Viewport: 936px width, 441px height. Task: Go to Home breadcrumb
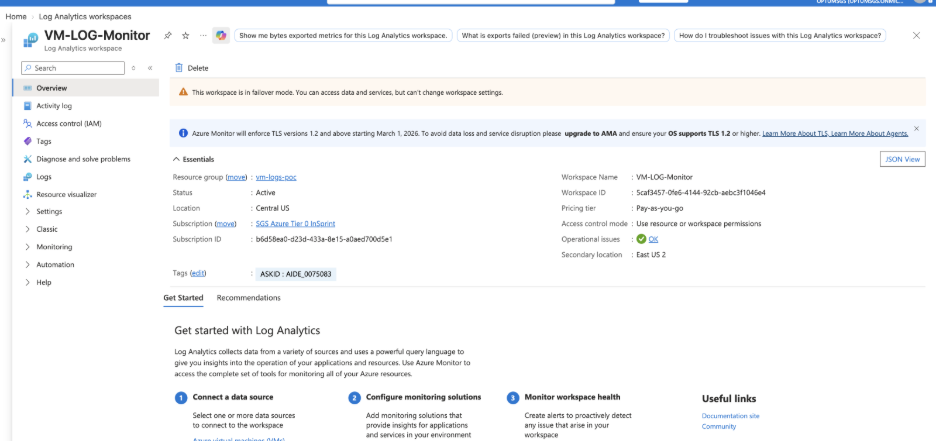[16, 17]
